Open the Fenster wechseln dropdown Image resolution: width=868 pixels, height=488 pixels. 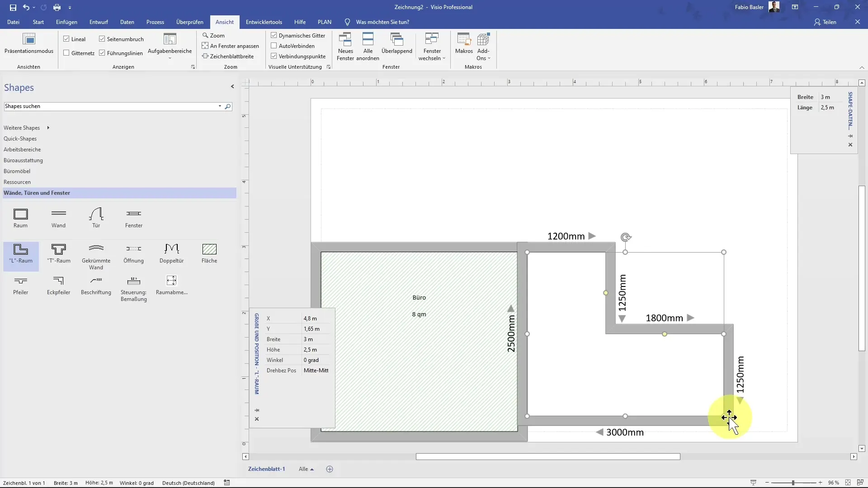tap(432, 47)
